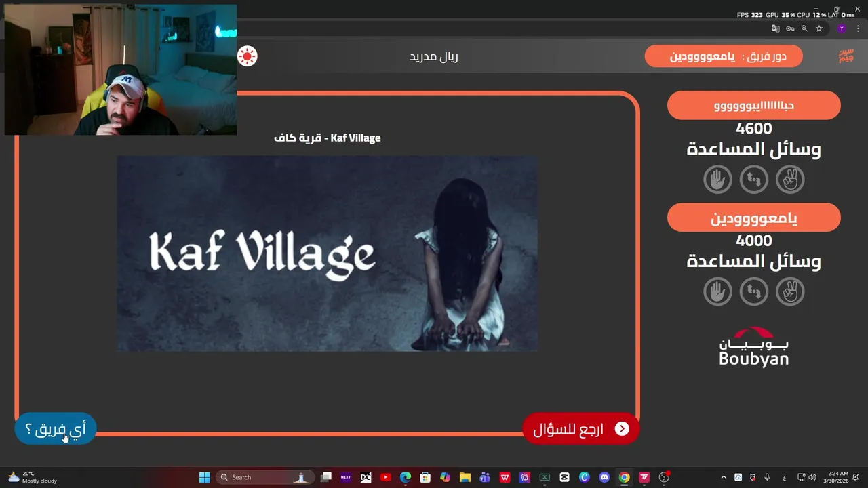Open the Chrome three-dot menu
This screenshot has height=488, width=868.
[x=858, y=28]
